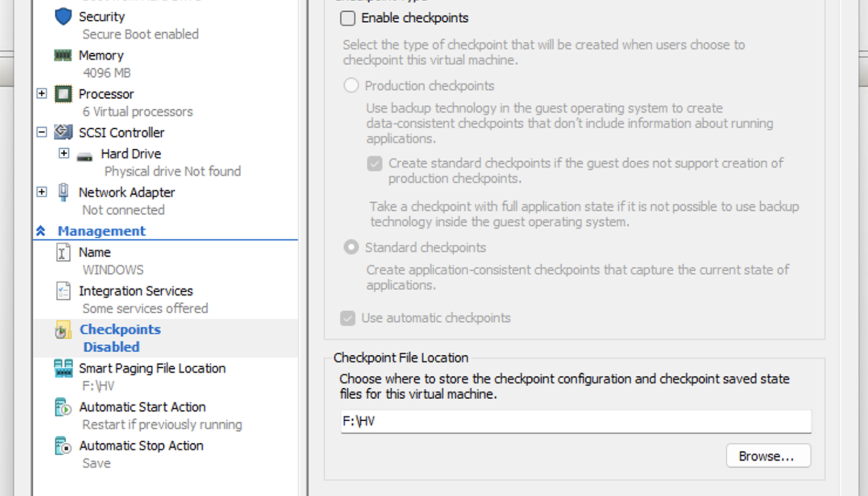This screenshot has width=868, height=496.
Task: Click the SCSI Controller icon
Action: click(63, 133)
